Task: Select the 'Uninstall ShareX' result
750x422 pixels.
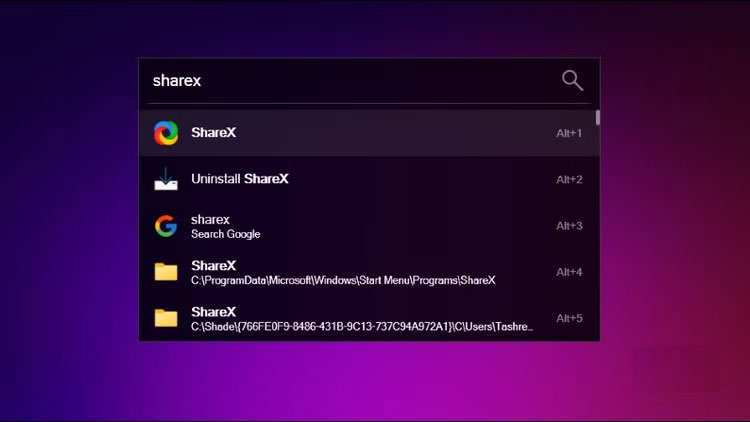Action: coord(369,179)
